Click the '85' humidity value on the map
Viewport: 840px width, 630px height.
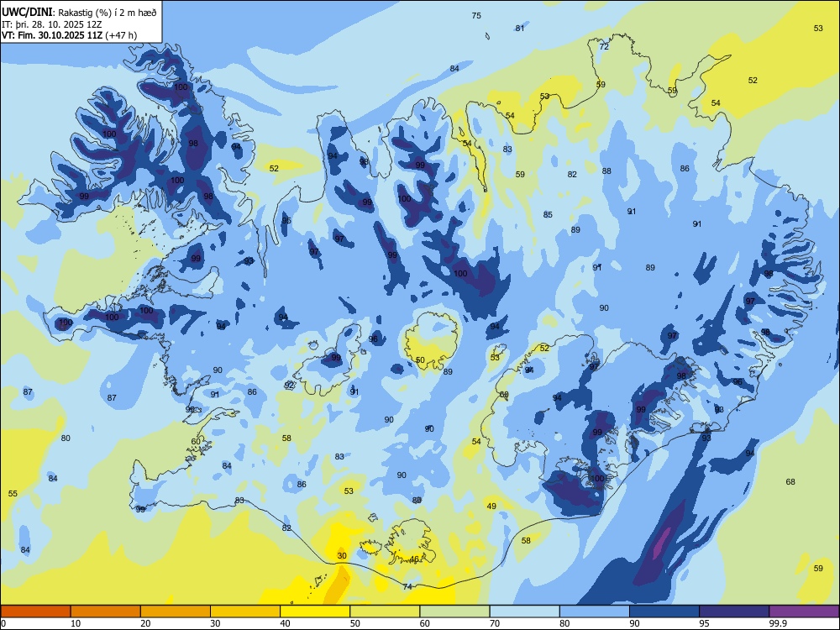pos(548,214)
